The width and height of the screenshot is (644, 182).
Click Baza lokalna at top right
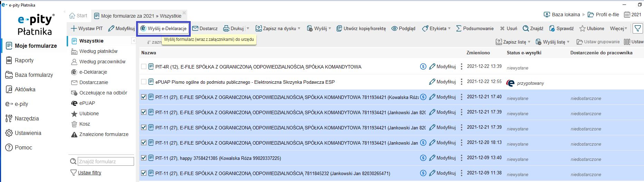[562, 15]
